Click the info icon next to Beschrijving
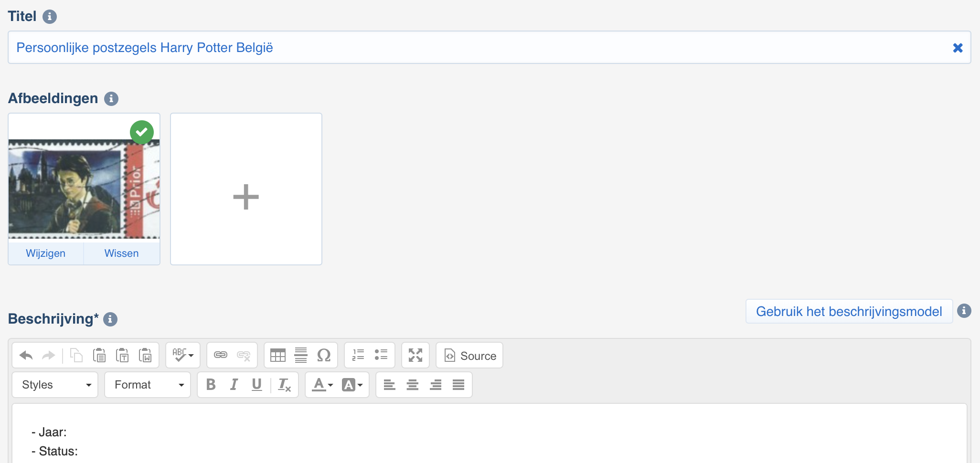The height and width of the screenshot is (463, 980). tap(110, 319)
